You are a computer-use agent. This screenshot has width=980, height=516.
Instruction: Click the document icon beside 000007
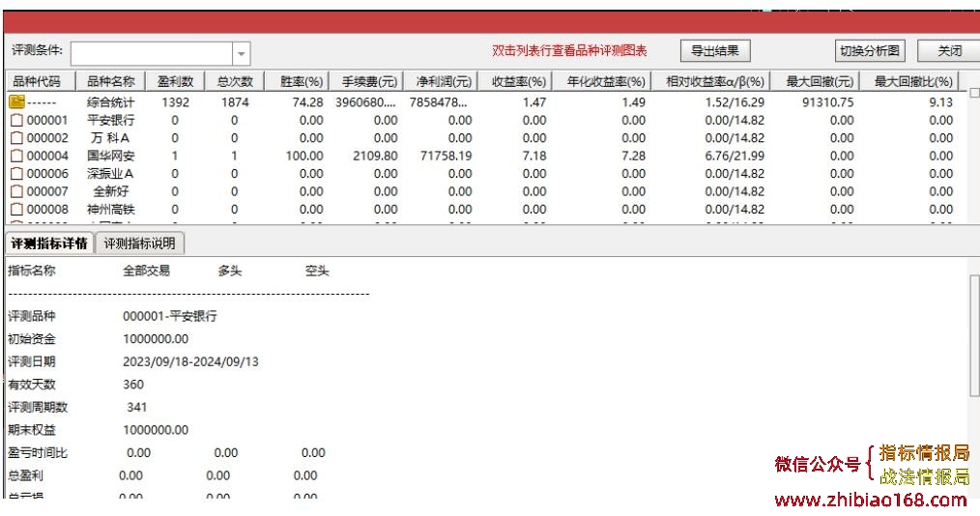point(16,191)
